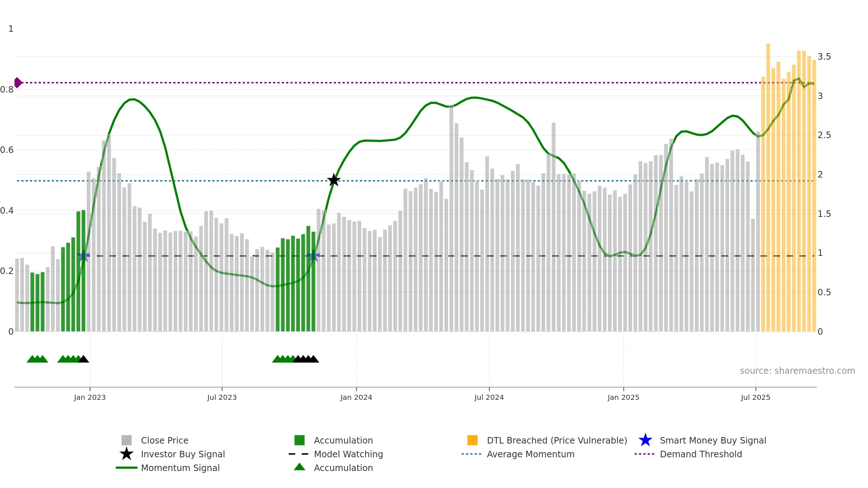Image resolution: width=868 pixels, height=488 pixels.
Task: Click the Model Watching dashed line legend icon
Action: coord(299,454)
